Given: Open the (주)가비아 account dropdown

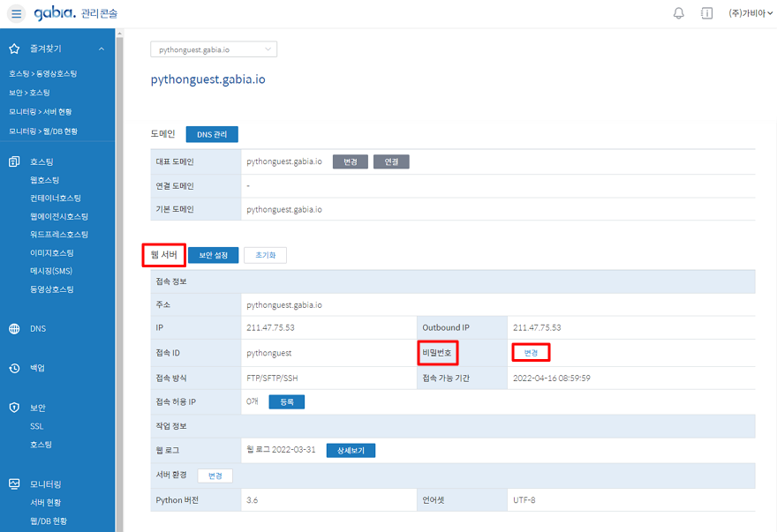Looking at the screenshot, I should (x=751, y=13).
